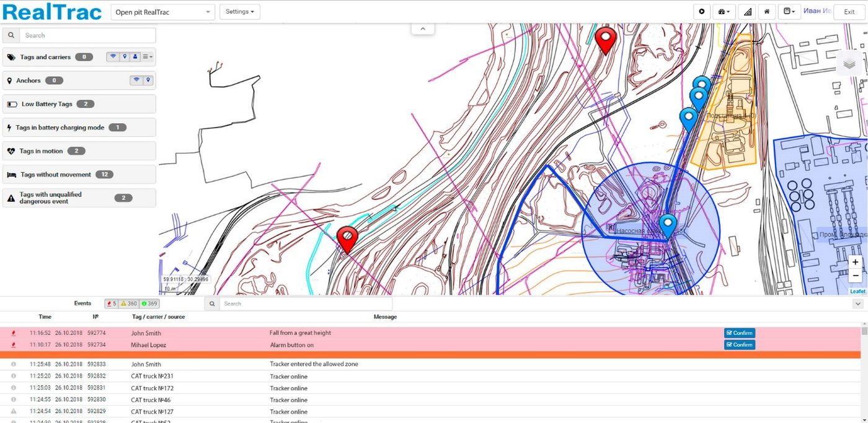Toggle person filter for Tags and carriers

click(x=135, y=57)
